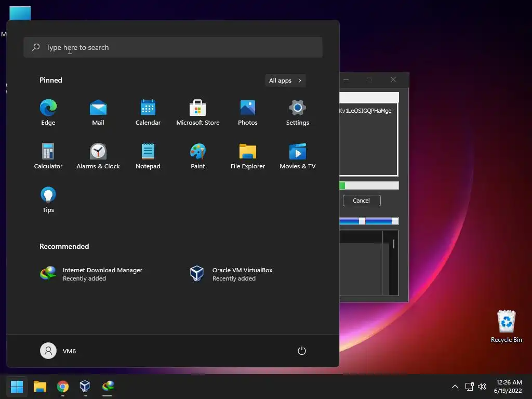Open VM6 user account menu
Image resolution: width=532 pixels, height=399 pixels.
[58, 351]
